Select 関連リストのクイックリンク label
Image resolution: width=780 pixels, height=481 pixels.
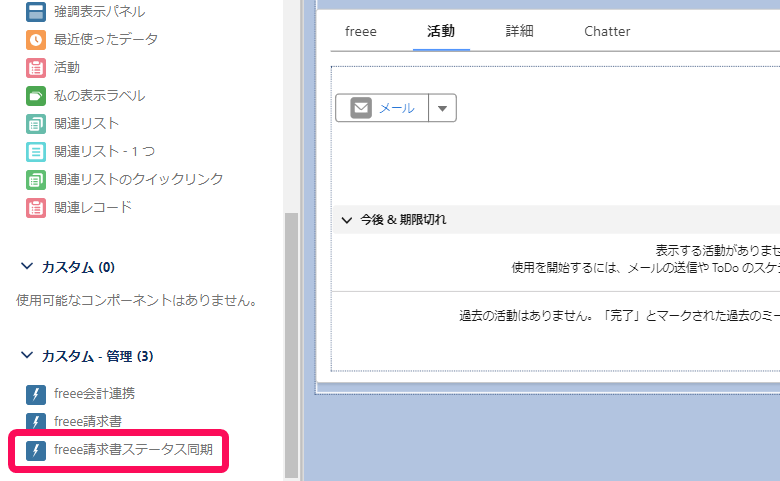pos(139,179)
